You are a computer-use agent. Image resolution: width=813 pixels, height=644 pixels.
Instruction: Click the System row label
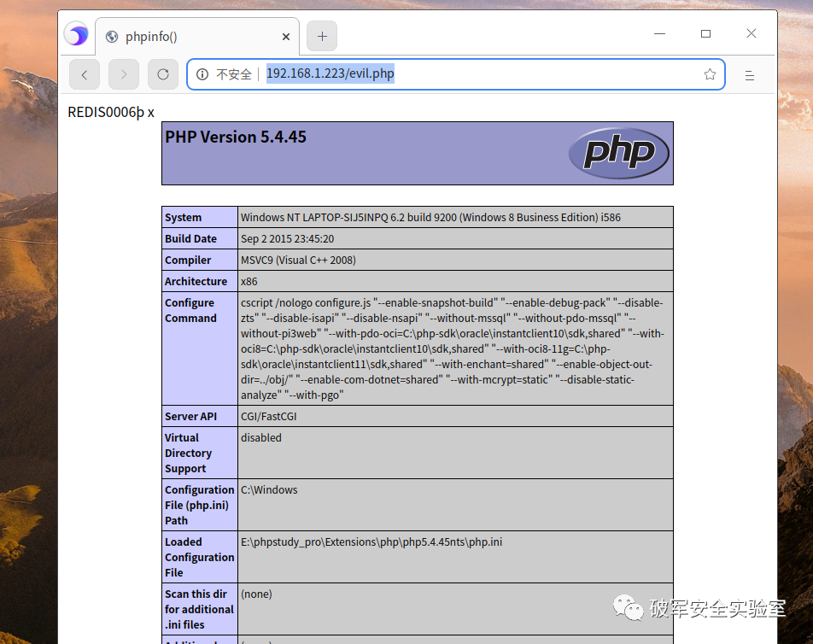coord(183,217)
